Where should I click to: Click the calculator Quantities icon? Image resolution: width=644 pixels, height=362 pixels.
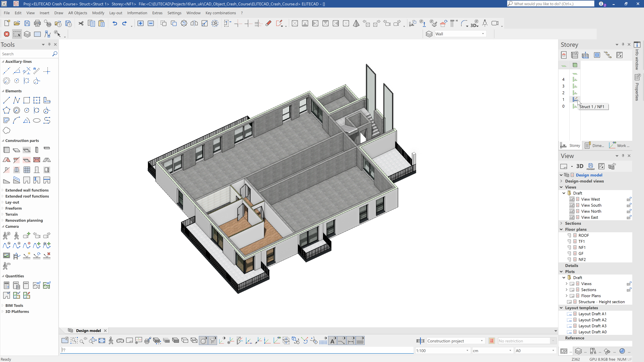pos(7,285)
